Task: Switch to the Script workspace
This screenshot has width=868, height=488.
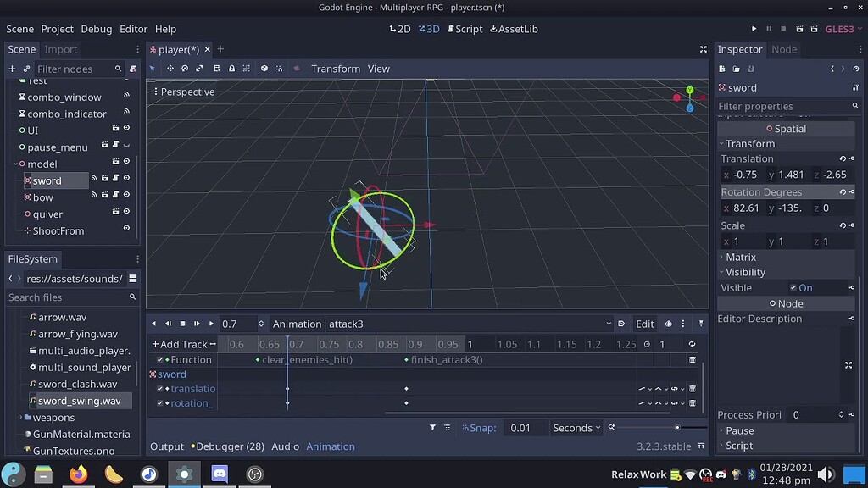Action: 465,29
